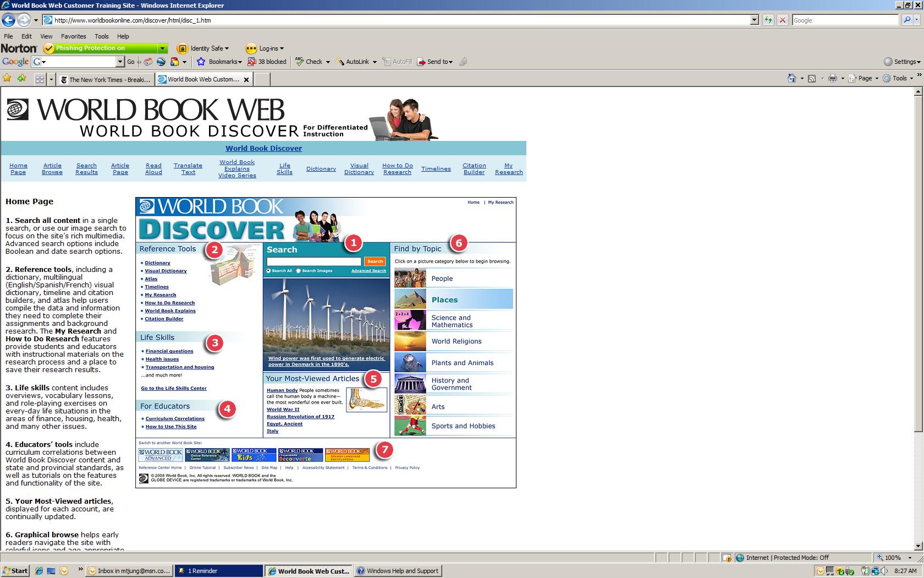Launch Internet Explorer from the Quick Launch bar
The height and width of the screenshot is (578, 924).
click(x=38, y=571)
